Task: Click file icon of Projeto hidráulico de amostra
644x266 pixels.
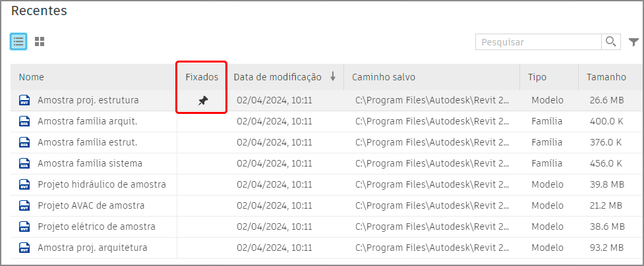Action: point(24,185)
